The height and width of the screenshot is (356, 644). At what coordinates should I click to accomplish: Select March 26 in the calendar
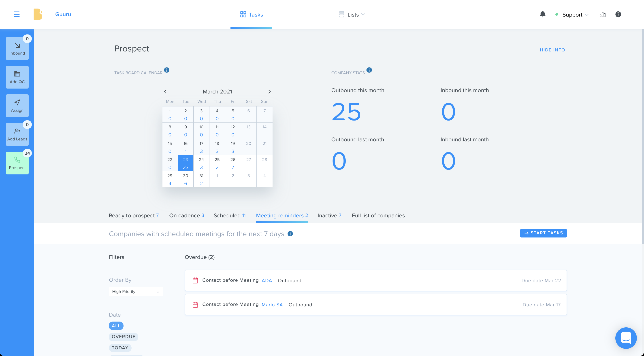233,163
